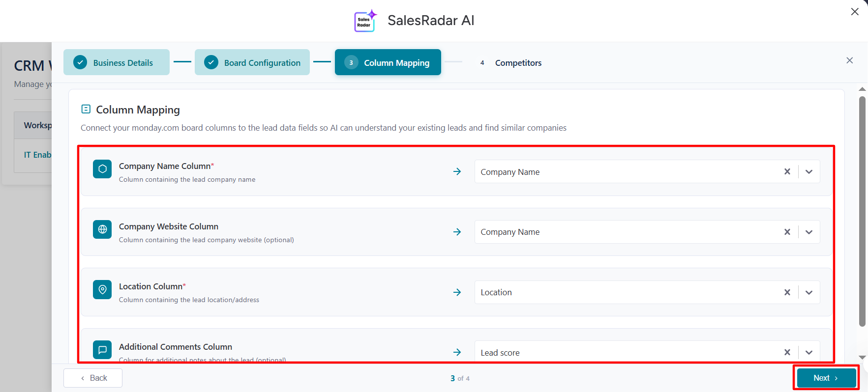868x392 pixels.
Task: Click the selected value in Company Website Column
Action: coord(510,232)
